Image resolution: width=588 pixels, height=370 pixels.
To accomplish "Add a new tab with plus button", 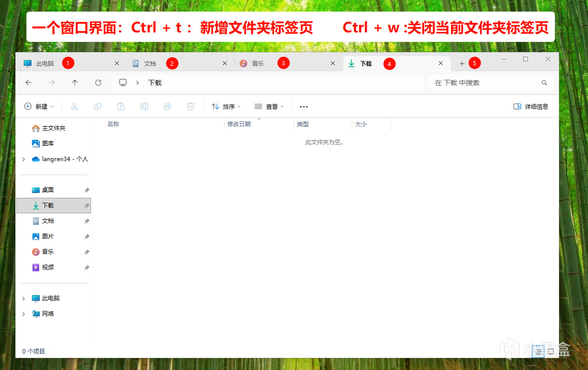I will tap(462, 63).
